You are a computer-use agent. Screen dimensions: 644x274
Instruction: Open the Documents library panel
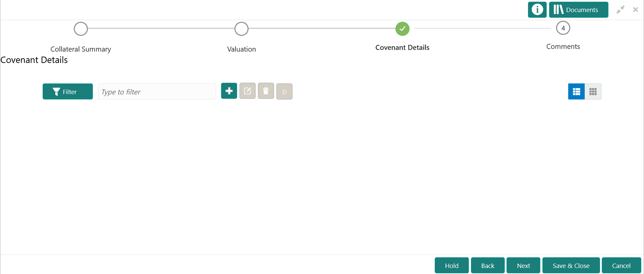578,10
